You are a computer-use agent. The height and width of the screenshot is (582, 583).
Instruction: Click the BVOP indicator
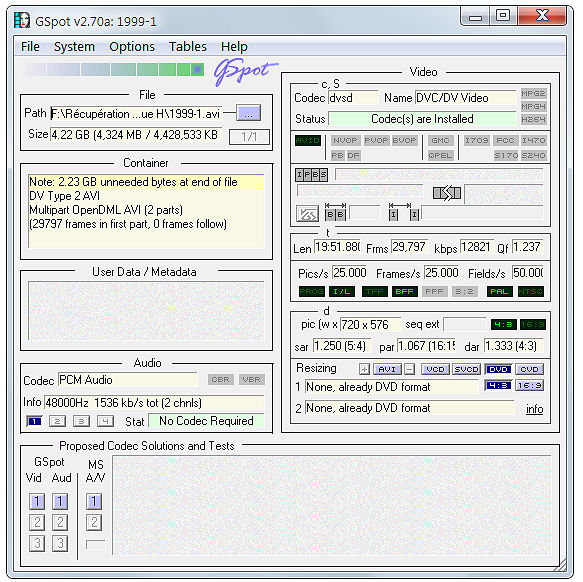coord(404,140)
